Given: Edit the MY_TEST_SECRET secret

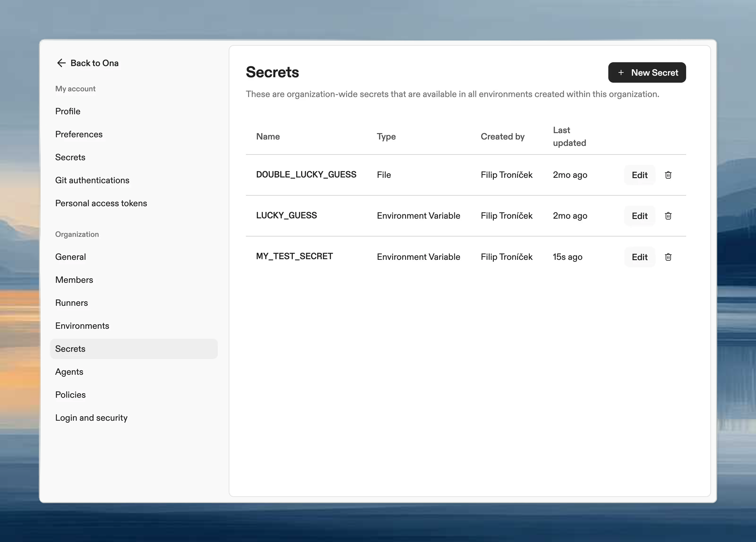Looking at the screenshot, I should pyautogui.click(x=639, y=257).
